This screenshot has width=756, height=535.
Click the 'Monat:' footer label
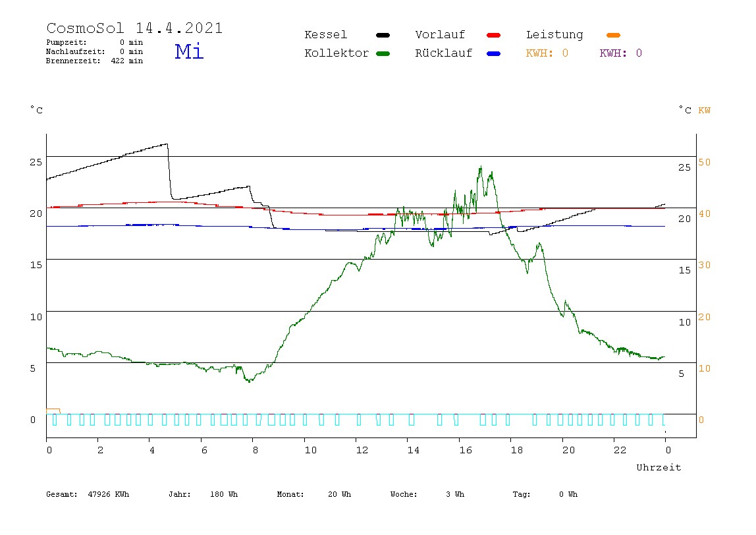click(290, 494)
